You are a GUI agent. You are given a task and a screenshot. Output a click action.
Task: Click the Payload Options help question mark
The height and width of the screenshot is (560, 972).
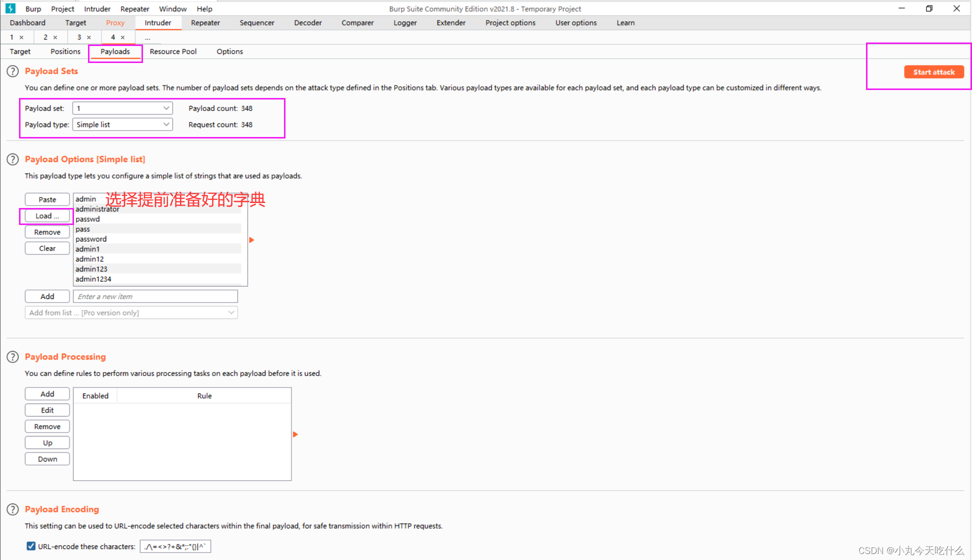pyautogui.click(x=12, y=159)
